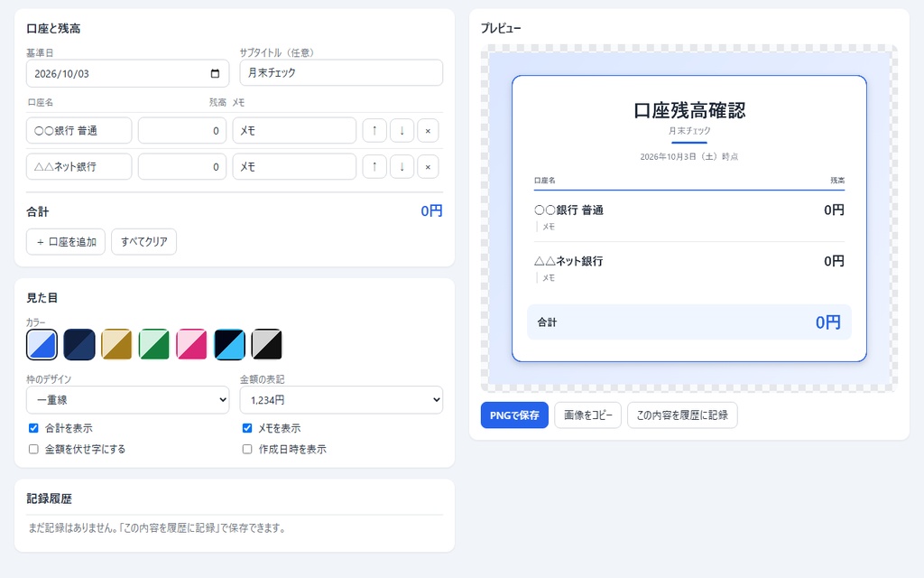Screen dimensions: 924x578
Task: Click the balance field for ○○銀行 普通
Action: 182,130
